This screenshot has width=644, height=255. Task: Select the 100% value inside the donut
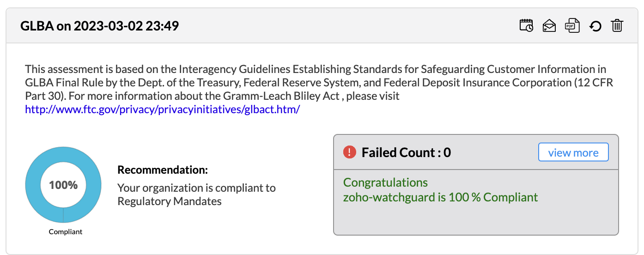click(63, 185)
